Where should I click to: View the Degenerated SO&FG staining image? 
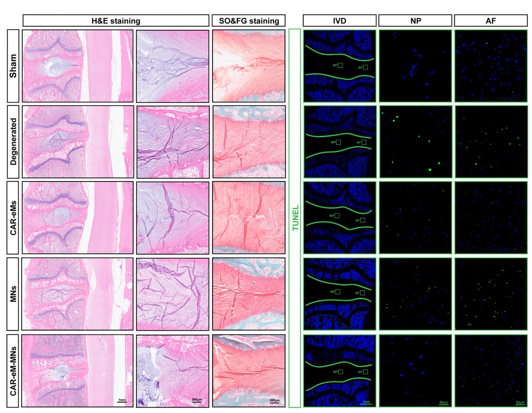249,142
